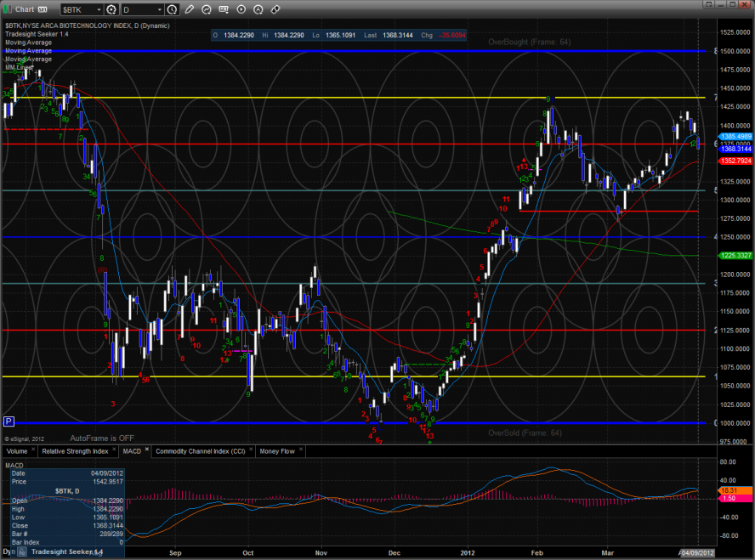The width and height of the screenshot is (755, 560).
Task: Close the Money Flow tab
Action: 298,450
